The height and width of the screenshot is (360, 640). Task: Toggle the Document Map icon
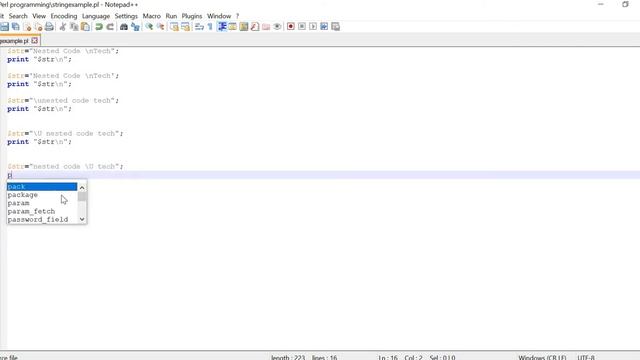244,27
